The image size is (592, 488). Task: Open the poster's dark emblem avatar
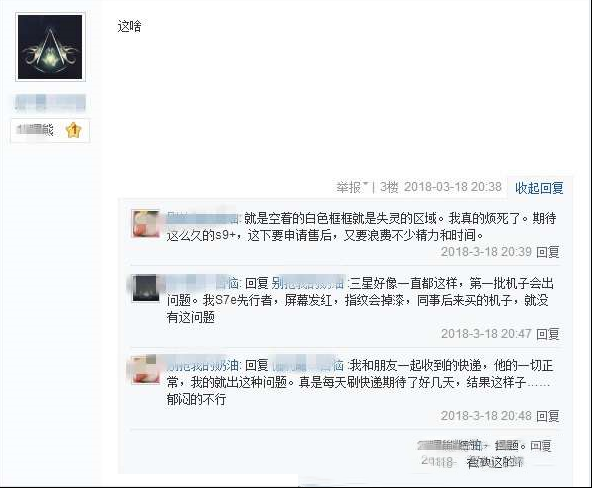(x=50, y=47)
